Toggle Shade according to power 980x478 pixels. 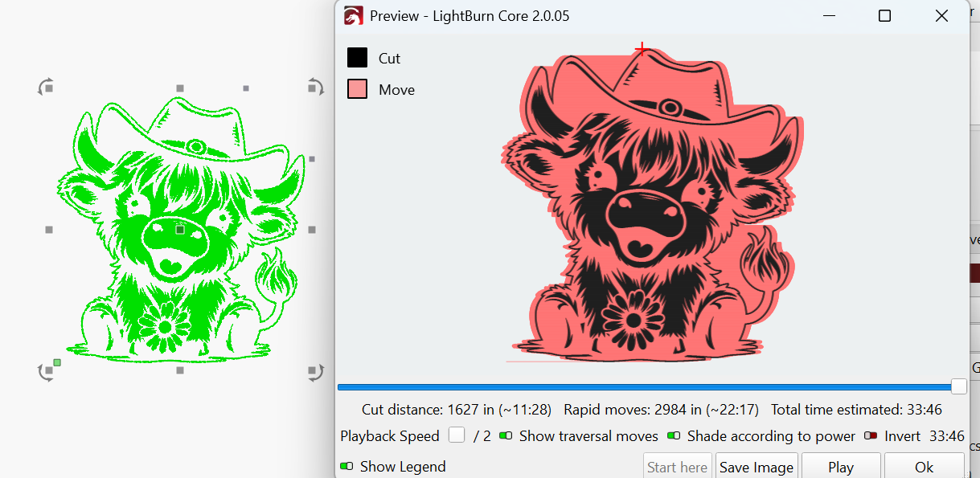[x=674, y=436]
